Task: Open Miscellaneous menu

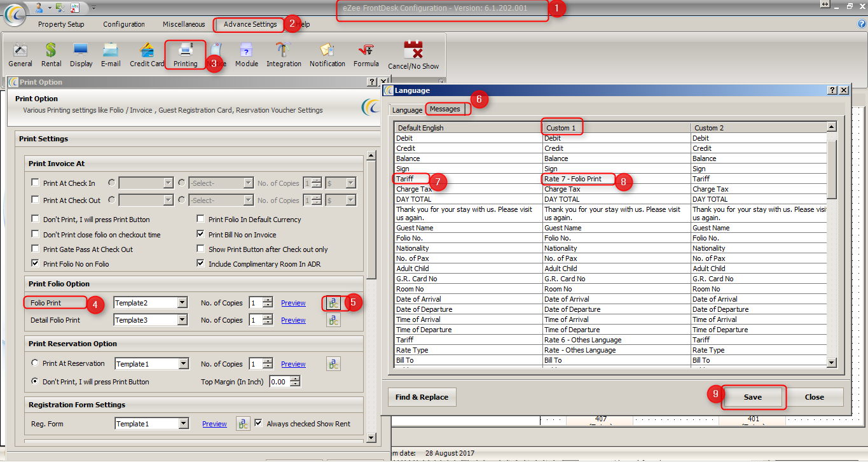Action: [184, 24]
